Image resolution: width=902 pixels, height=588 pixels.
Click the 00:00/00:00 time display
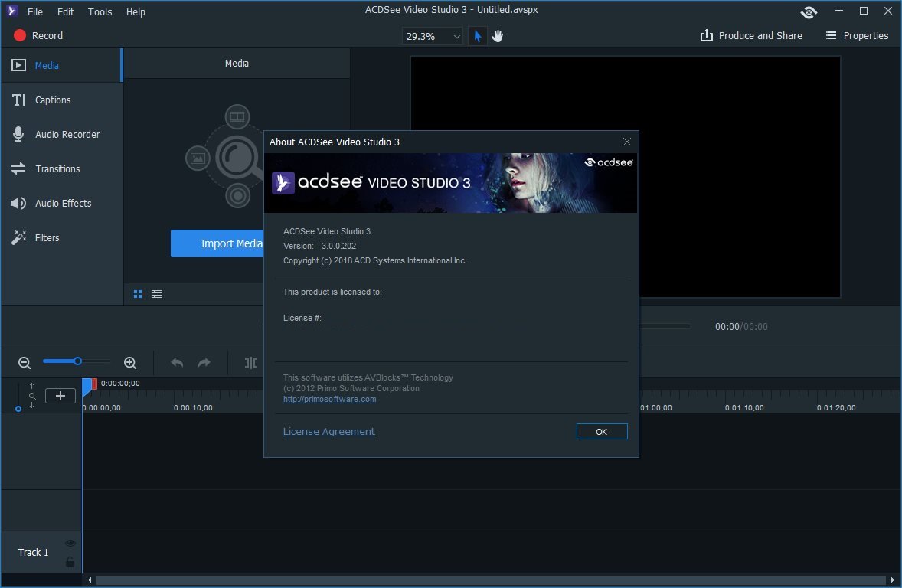pyautogui.click(x=741, y=327)
